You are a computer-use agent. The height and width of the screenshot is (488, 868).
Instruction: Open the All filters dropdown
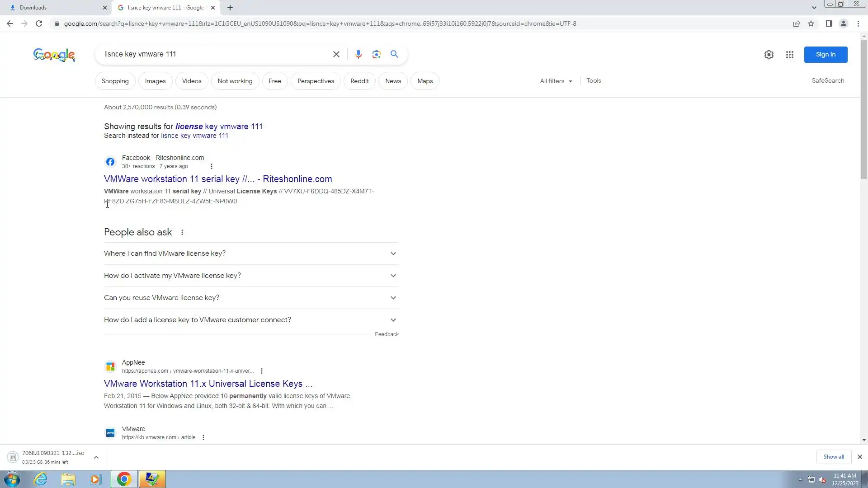556,81
